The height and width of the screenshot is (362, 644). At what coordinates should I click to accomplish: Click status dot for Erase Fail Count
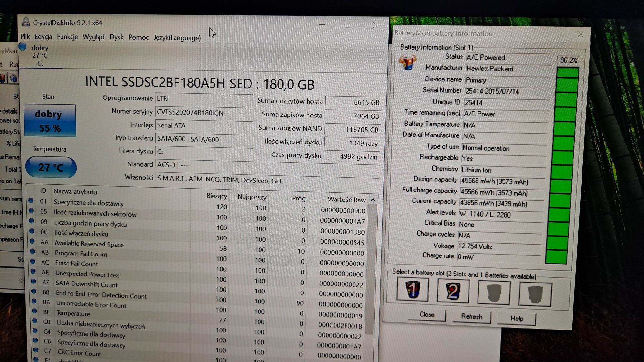coord(33,261)
